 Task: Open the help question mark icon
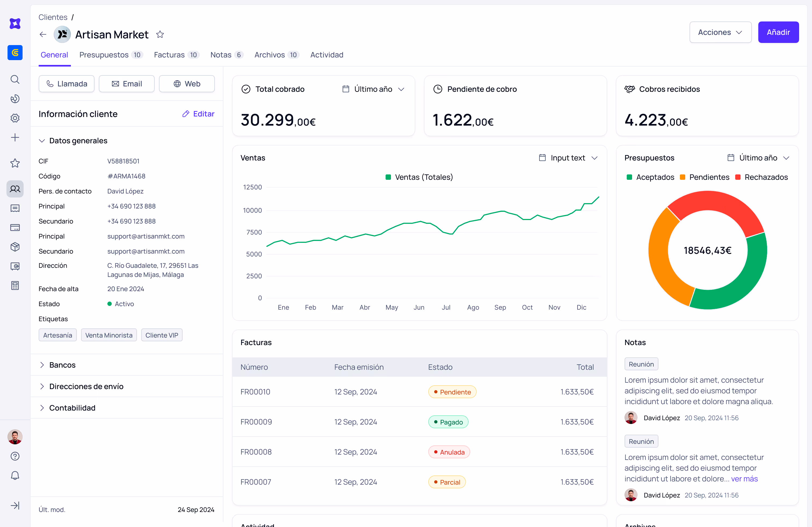point(15,456)
